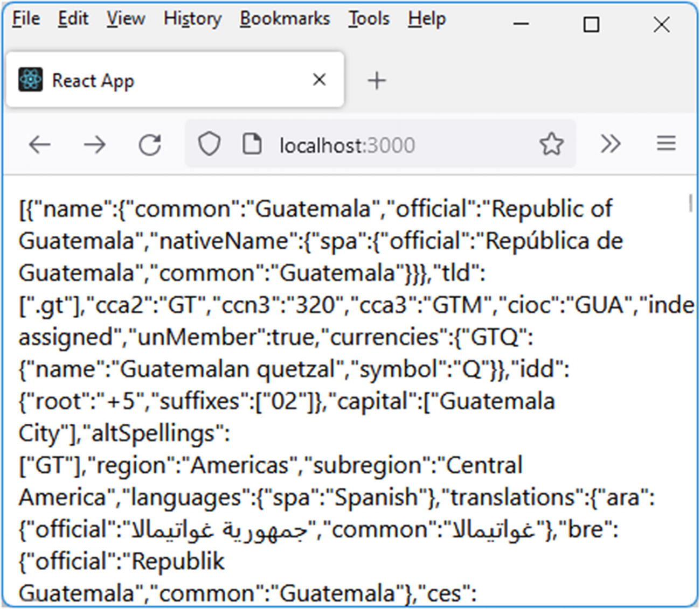Open the Edit menu
The width and height of the screenshot is (700, 609).
pyautogui.click(x=73, y=19)
